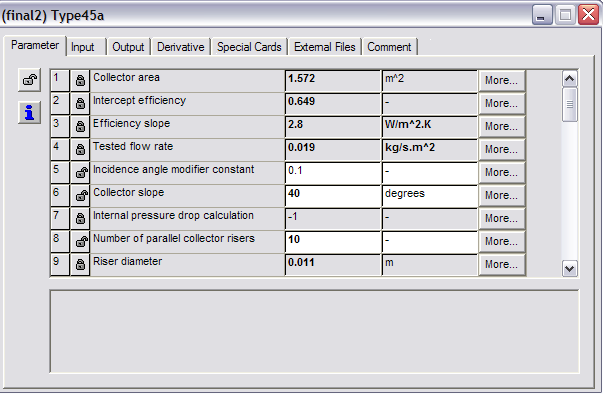Click the scroll up arrow of parameter list
Viewport: 603px width, 394px height.
point(570,79)
